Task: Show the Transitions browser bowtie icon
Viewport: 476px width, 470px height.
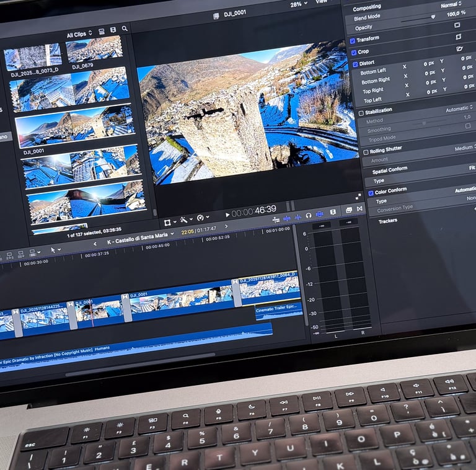Action: click(x=359, y=209)
